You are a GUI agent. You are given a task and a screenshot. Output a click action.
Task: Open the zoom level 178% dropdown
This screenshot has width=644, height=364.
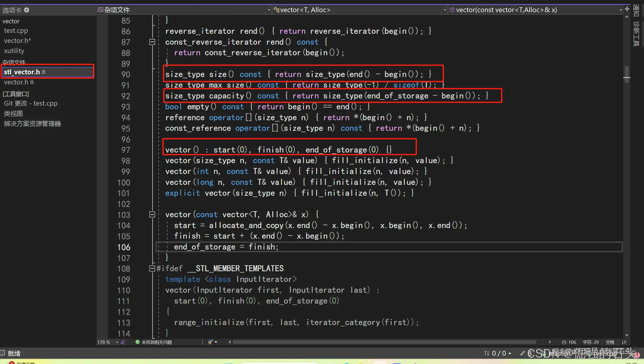coord(117,342)
